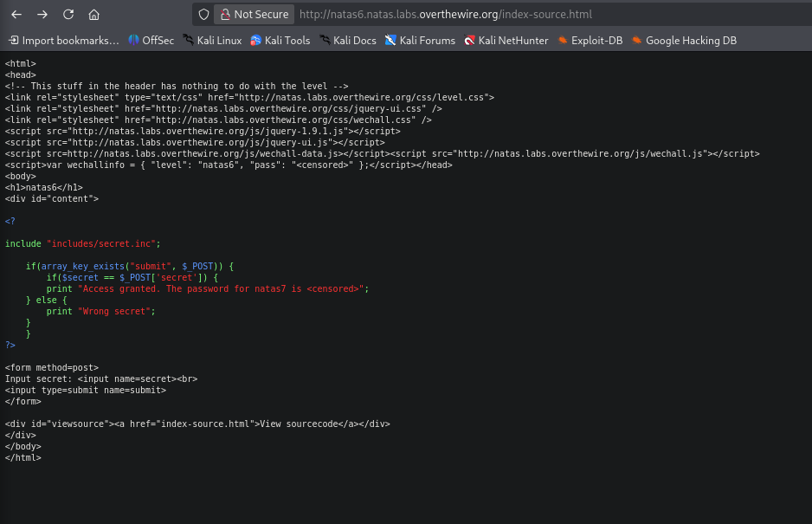Click the wechall.css stylesheet line

coord(218,120)
